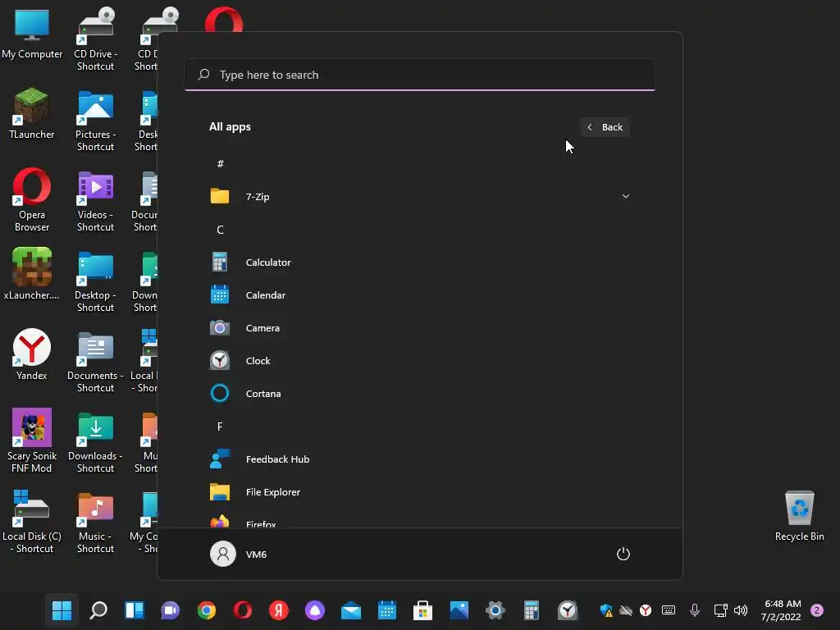Select Recycle Bin on desktop
Viewport: 840px width, 630px height.
pos(799,517)
